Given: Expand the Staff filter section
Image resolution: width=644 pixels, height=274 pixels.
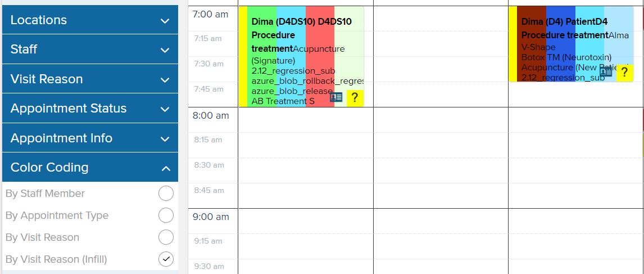Looking at the screenshot, I should (90, 50).
